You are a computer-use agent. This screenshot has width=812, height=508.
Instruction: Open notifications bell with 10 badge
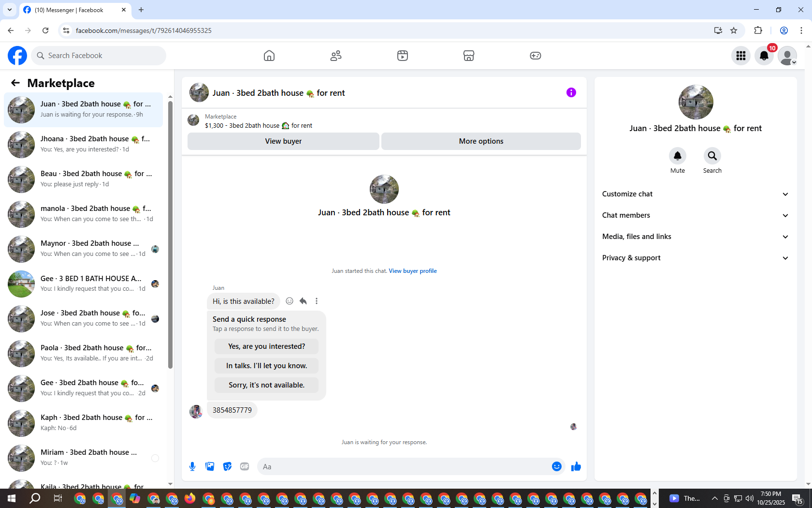764,56
